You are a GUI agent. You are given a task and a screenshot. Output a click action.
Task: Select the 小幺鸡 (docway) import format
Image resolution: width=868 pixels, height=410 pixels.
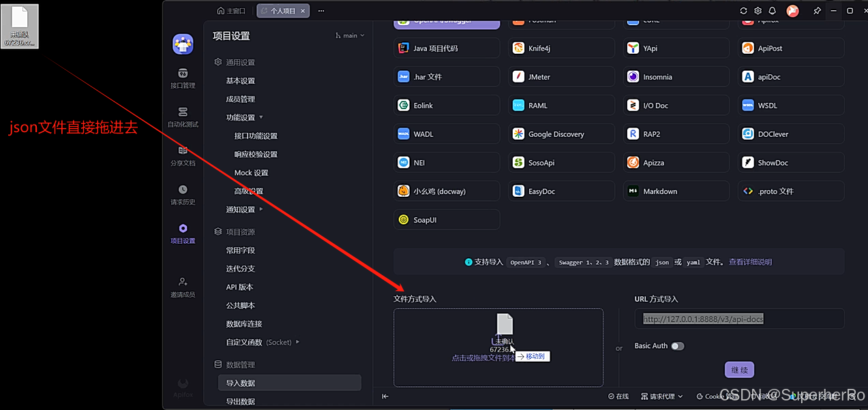point(447,191)
